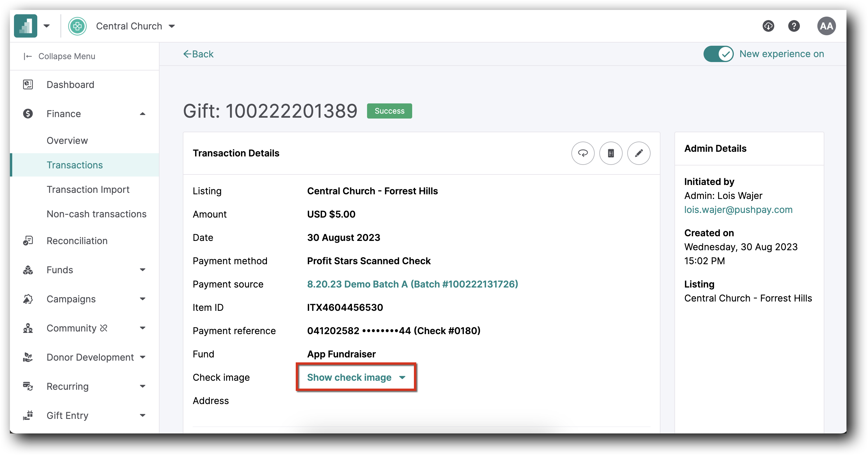Click the AA user avatar

(827, 26)
